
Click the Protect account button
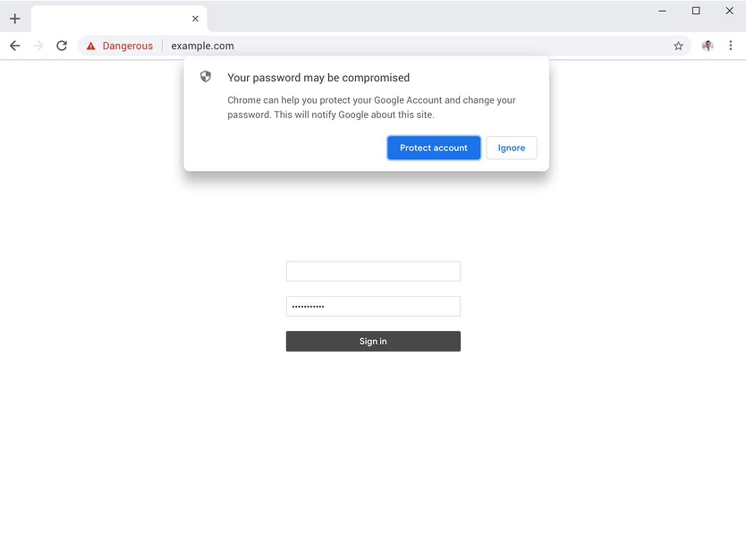tap(434, 148)
